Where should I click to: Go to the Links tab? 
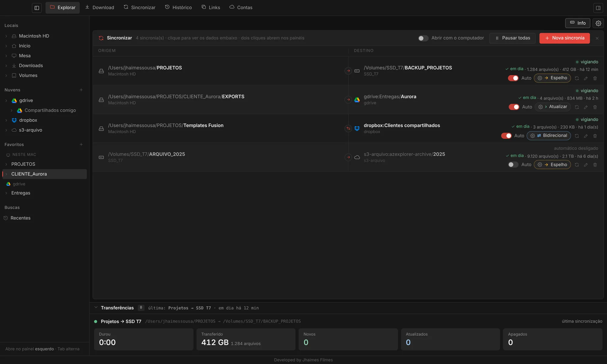click(x=211, y=8)
